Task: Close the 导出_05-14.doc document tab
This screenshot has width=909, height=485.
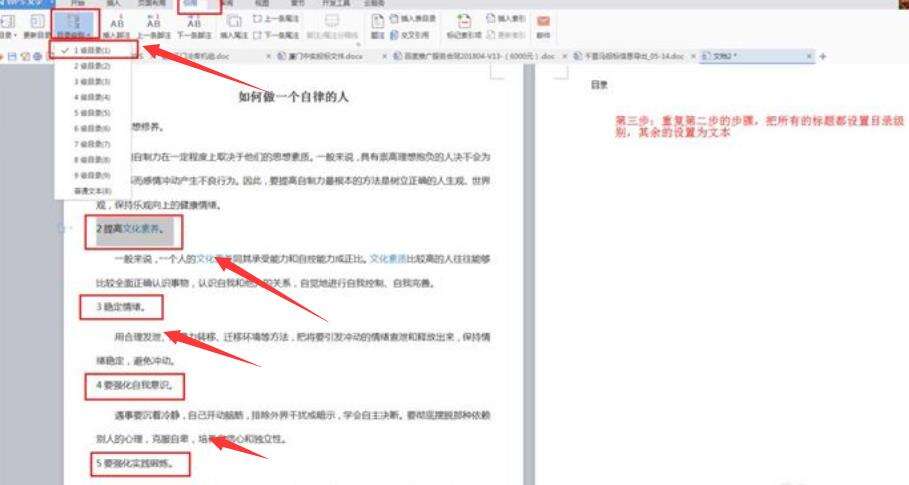Action: point(693,56)
